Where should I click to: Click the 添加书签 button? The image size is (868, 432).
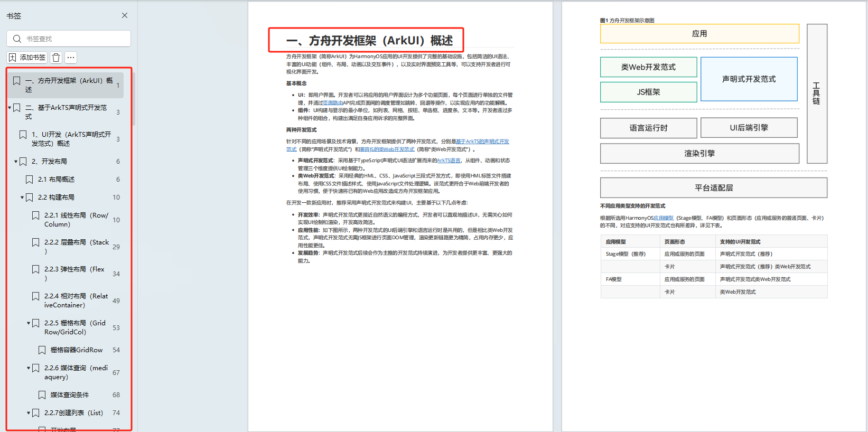(27, 57)
